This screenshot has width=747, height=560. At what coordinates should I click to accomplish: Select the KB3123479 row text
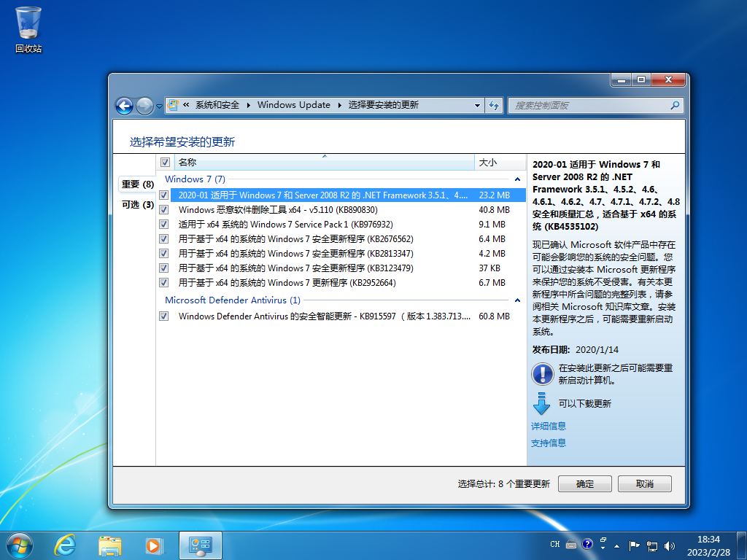(295, 268)
